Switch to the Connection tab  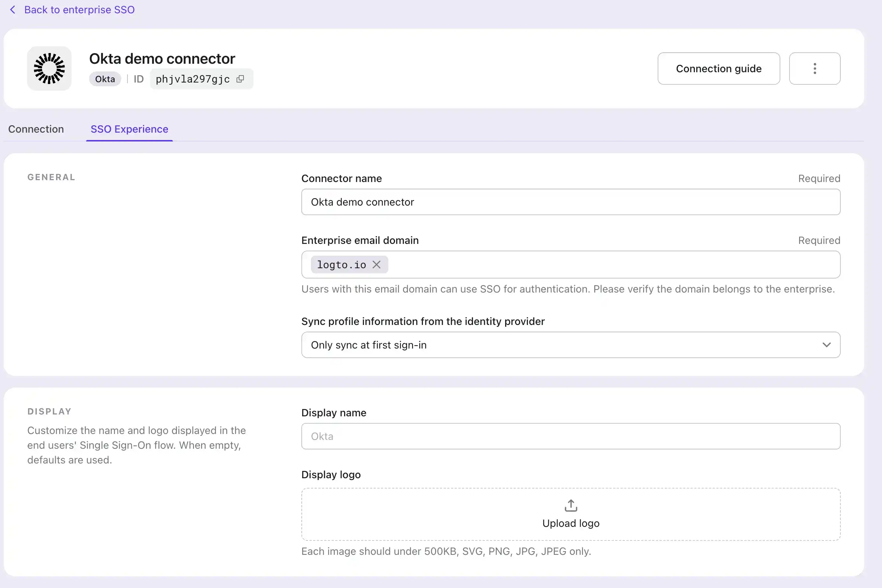point(36,129)
